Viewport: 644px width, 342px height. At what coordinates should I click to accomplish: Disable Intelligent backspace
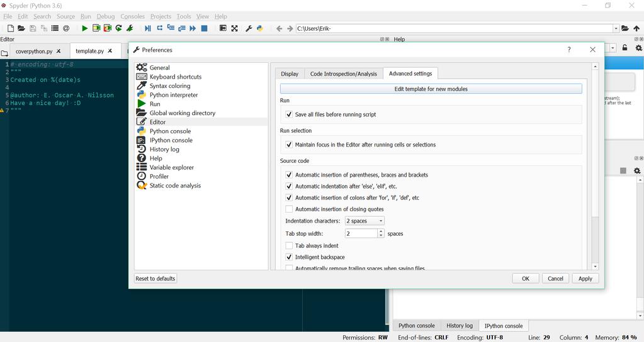pyautogui.click(x=289, y=257)
